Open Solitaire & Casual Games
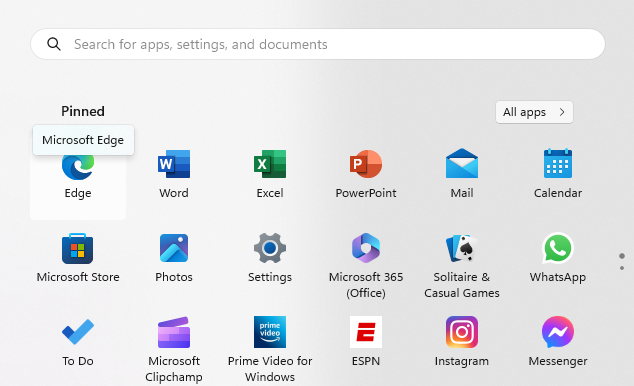Viewport: 634px width, 386px height. pos(462,248)
